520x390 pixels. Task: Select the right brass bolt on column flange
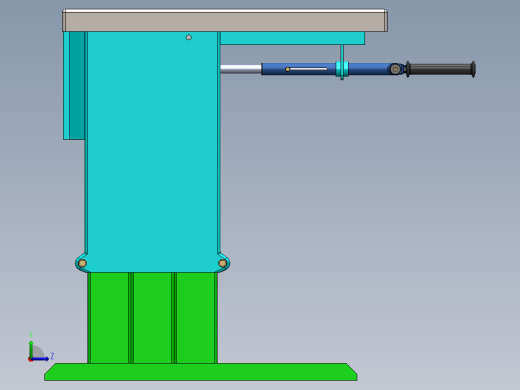coord(223,263)
